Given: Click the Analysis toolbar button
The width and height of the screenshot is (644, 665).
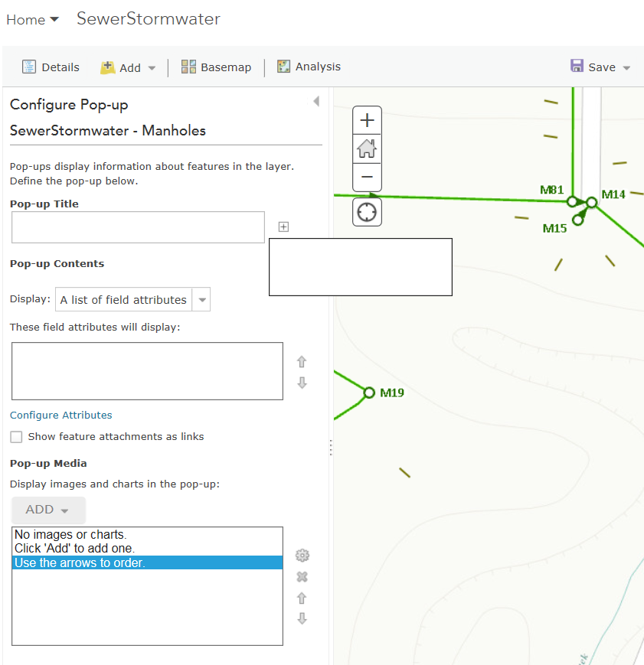Looking at the screenshot, I should 309,67.
